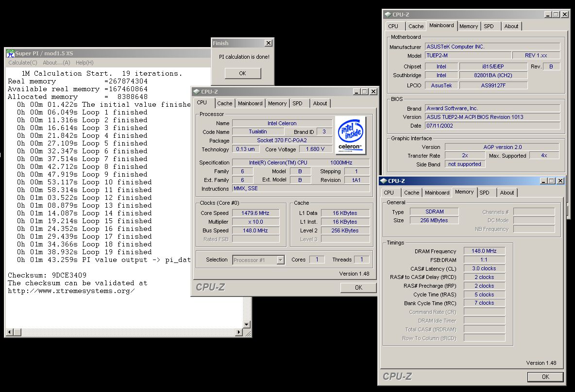575x392 pixels.
Task: Select Cache tab in CPU-Z Mainboard window
Action: pos(416,26)
